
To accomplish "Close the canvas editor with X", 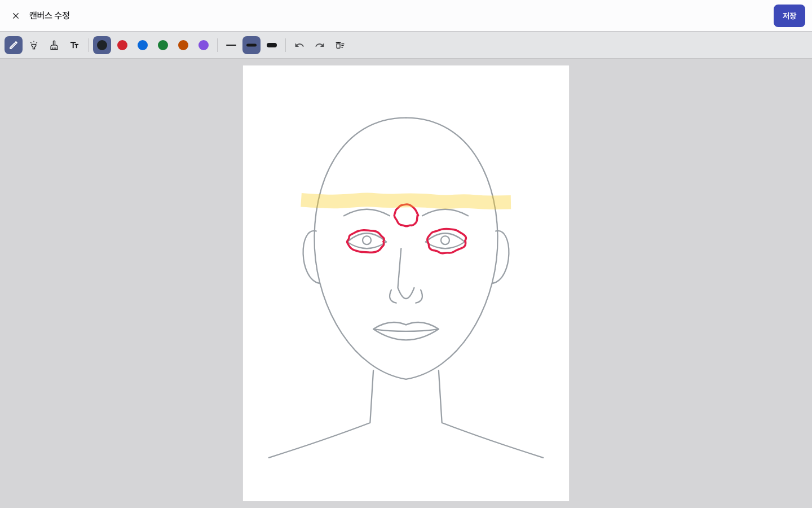I will (16, 16).
